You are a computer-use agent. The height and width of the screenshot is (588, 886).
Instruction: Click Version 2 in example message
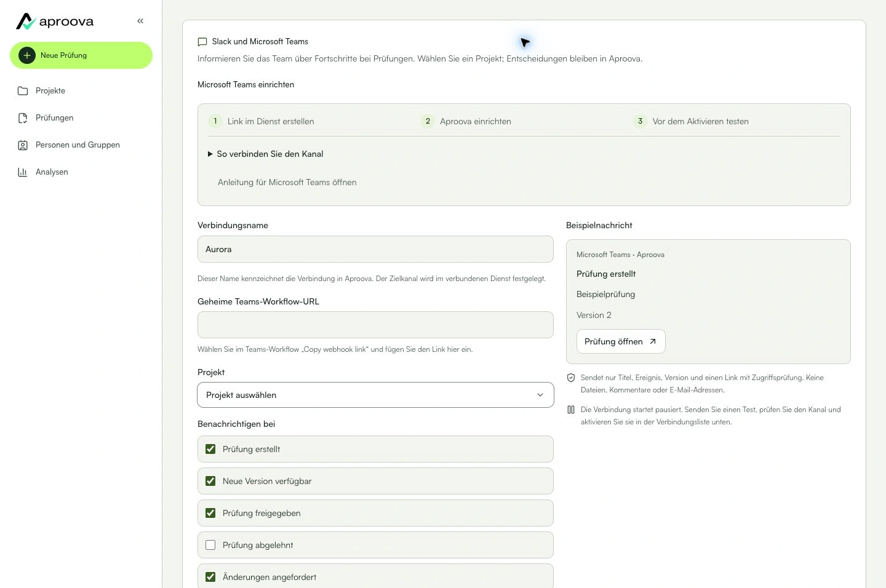point(594,315)
